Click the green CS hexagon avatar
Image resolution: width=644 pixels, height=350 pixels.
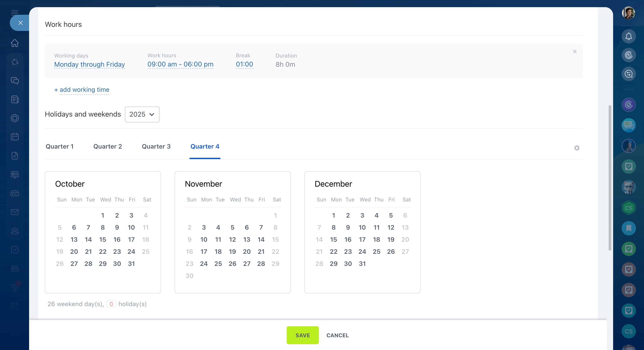[629, 208]
